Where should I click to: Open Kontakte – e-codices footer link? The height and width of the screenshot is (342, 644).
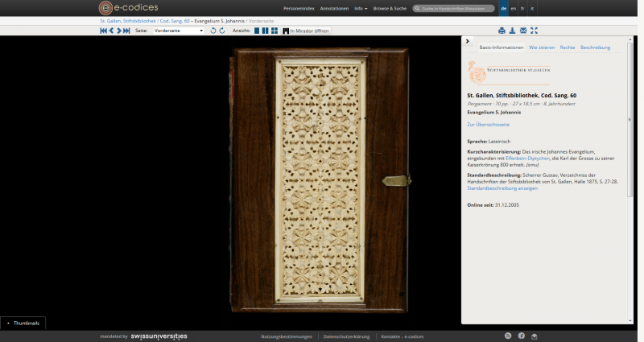(402, 336)
